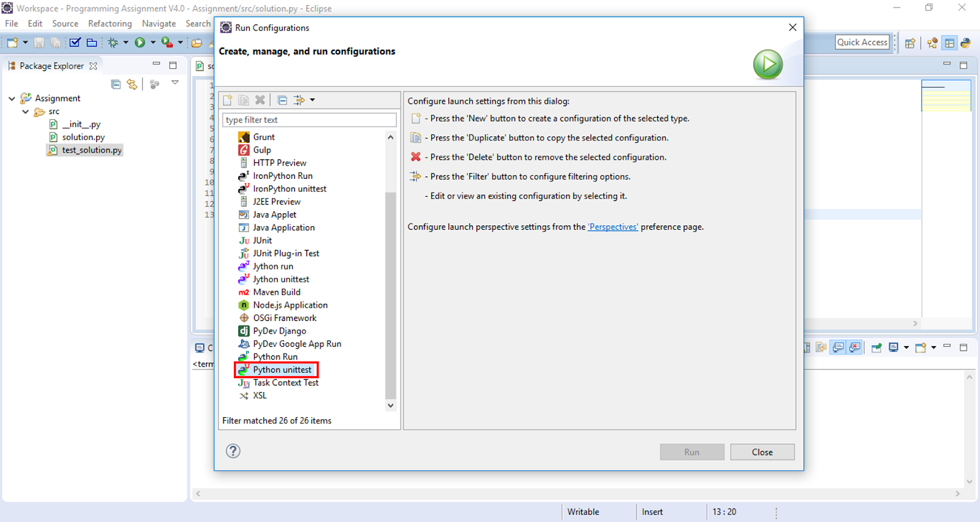
Task: Click Duplicate configuration icon in dialog toolbar
Action: coord(244,100)
